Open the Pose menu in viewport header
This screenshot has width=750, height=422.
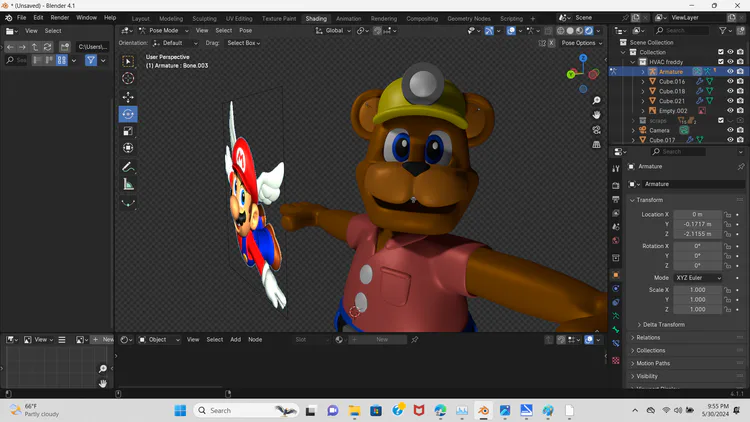[245, 31]
